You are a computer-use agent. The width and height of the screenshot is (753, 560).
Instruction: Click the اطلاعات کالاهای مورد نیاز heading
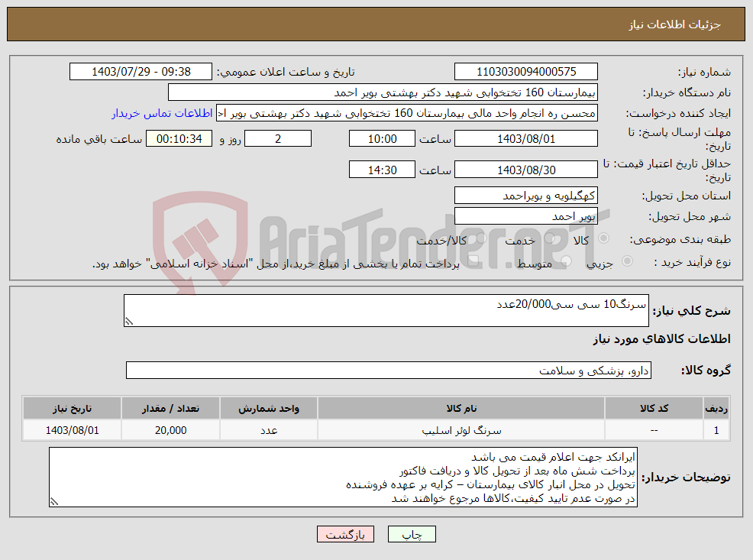pyautogui.click(x=662, y=339)
